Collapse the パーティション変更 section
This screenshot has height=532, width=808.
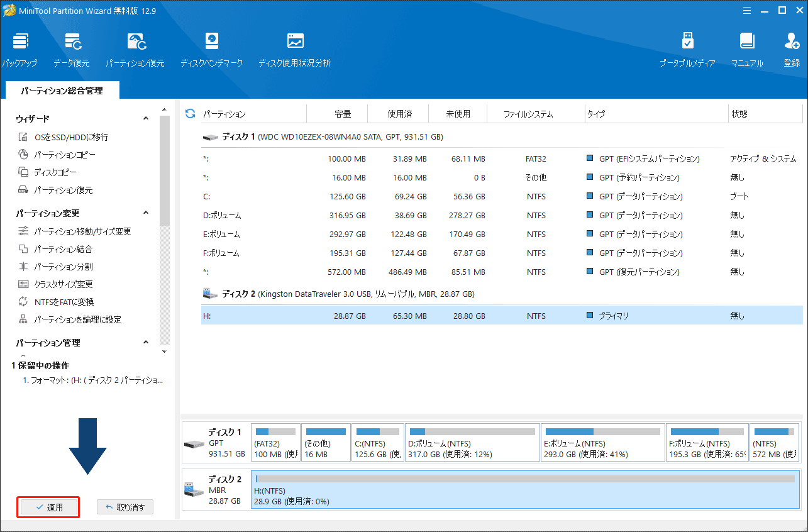click(146, 213)
